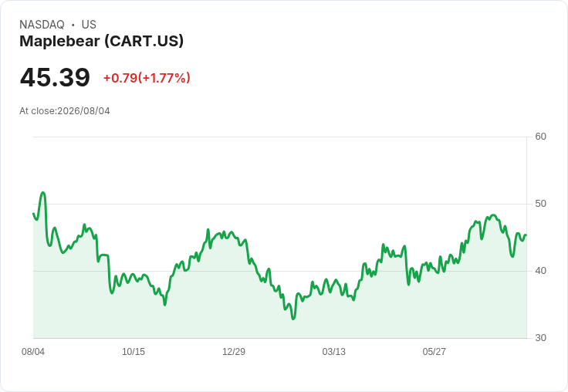Click the 50 price axis label
Viewport: 568px width, 392px height.
(540, 204)
